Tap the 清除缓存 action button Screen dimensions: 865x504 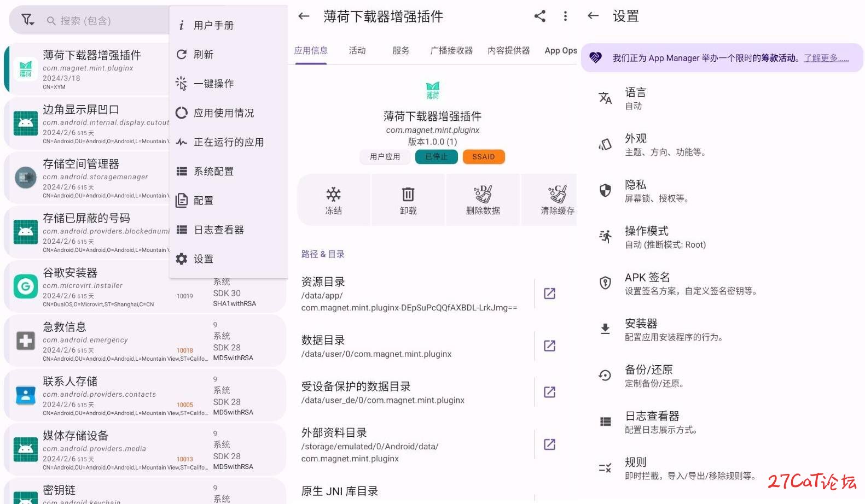click(550, 200)
